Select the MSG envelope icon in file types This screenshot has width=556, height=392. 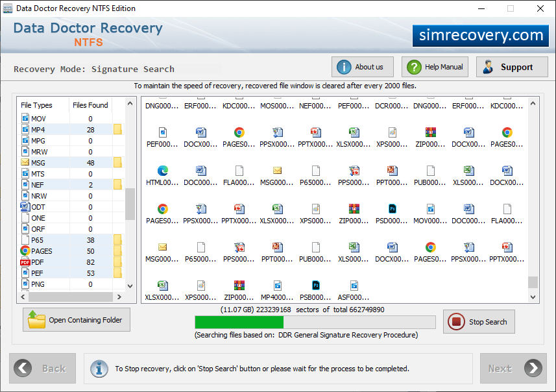pos(25,162)
